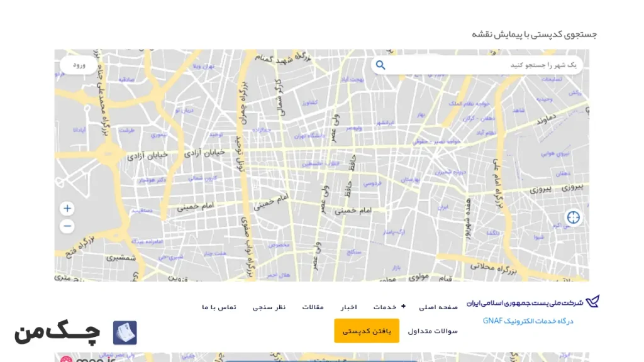Open the مقالات menu item
This screenshot has width=644, height=362.
click(313, 307)
